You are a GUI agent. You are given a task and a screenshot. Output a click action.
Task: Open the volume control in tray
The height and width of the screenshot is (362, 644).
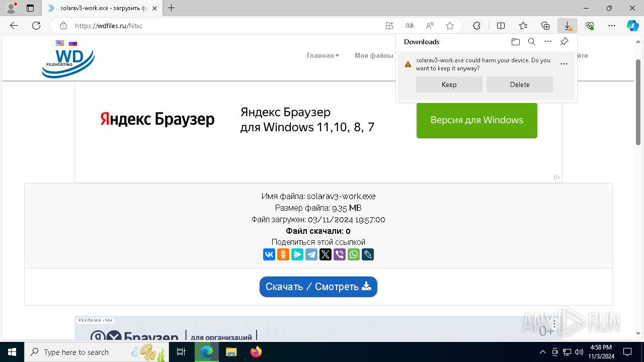click(579, 352)
